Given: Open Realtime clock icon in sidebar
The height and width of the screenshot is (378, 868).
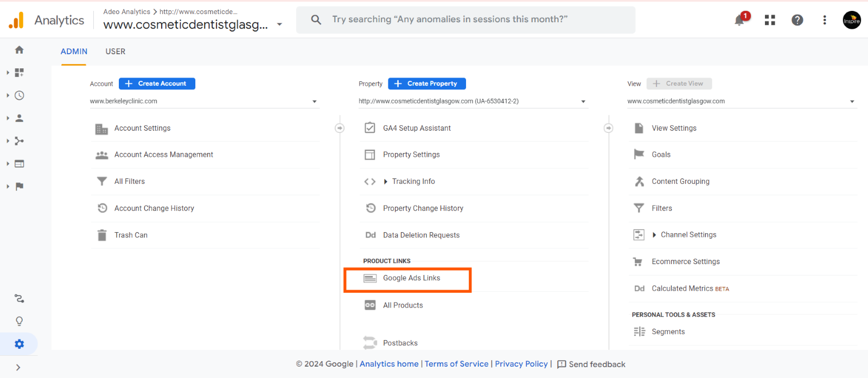Looking at the screenshot, I should click(x=20, y=95).
